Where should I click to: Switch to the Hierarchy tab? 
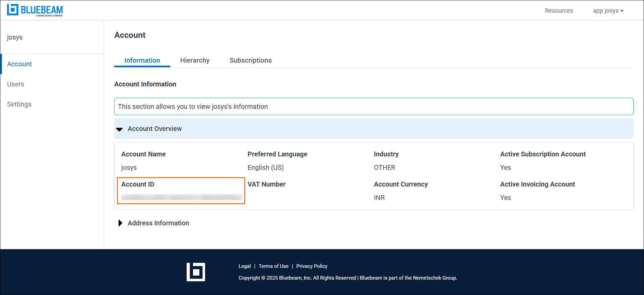[x=195, y=60]
